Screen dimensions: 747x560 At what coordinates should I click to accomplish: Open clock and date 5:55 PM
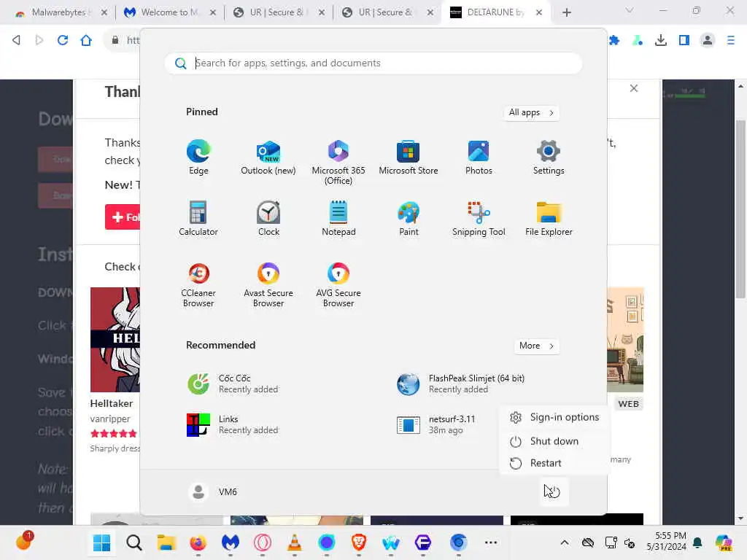[x=667, y=542]
